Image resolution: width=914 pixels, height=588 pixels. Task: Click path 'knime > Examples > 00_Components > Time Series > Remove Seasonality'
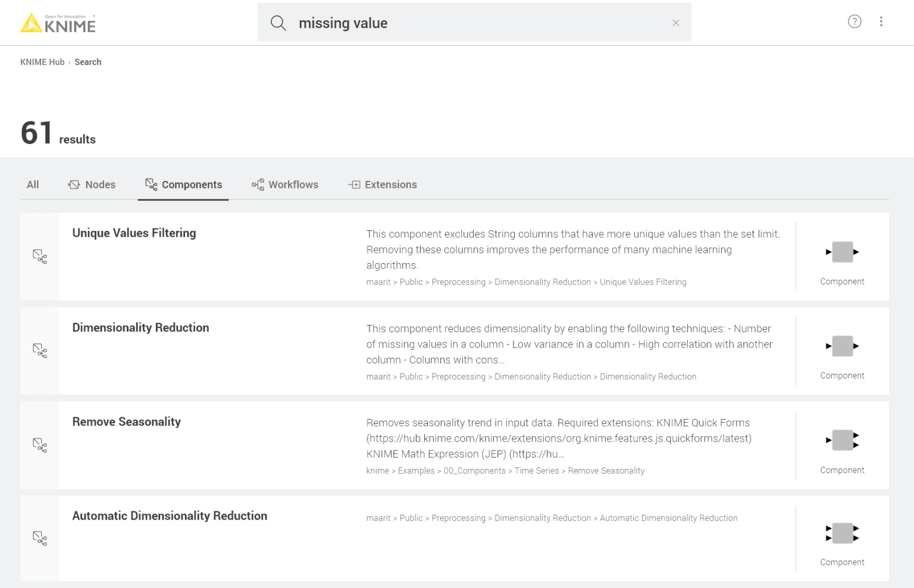pos(505,471)
